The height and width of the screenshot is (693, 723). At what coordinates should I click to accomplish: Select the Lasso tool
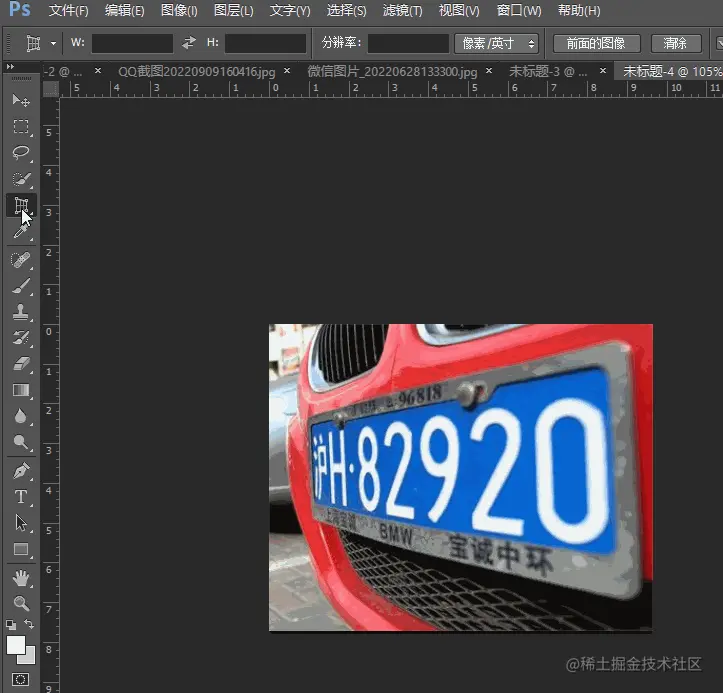pyautogui.click(x=21, y=152)
